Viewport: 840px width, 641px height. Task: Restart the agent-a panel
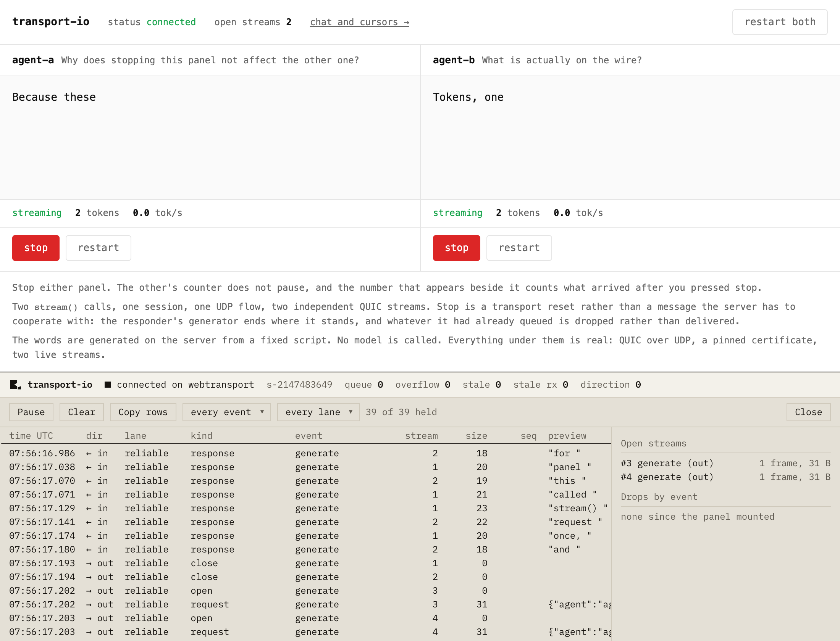pyautogui.click(x=99, y=248)
